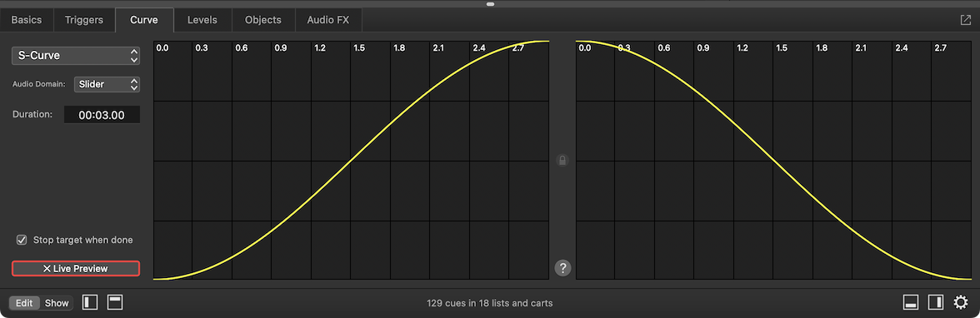Open the Levels tab

coord(202,20)
